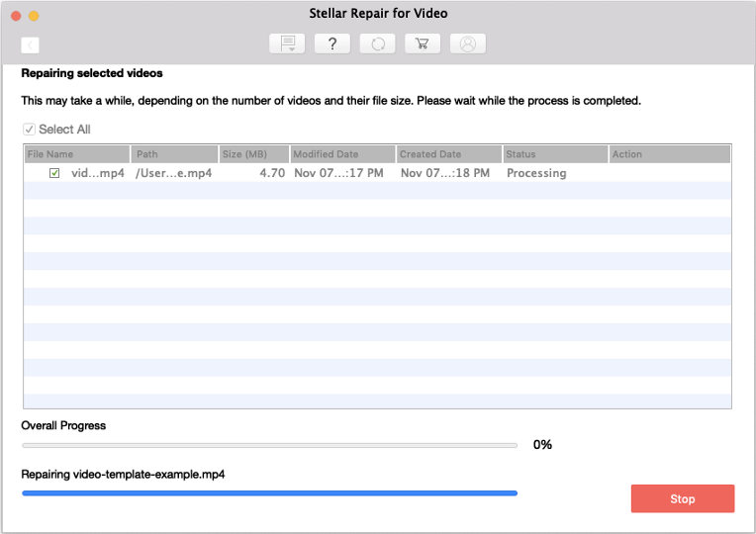Select the vid...mp4 file name cell
The image size is (756, 534).
pyautogui.click(x=98, y=173)
